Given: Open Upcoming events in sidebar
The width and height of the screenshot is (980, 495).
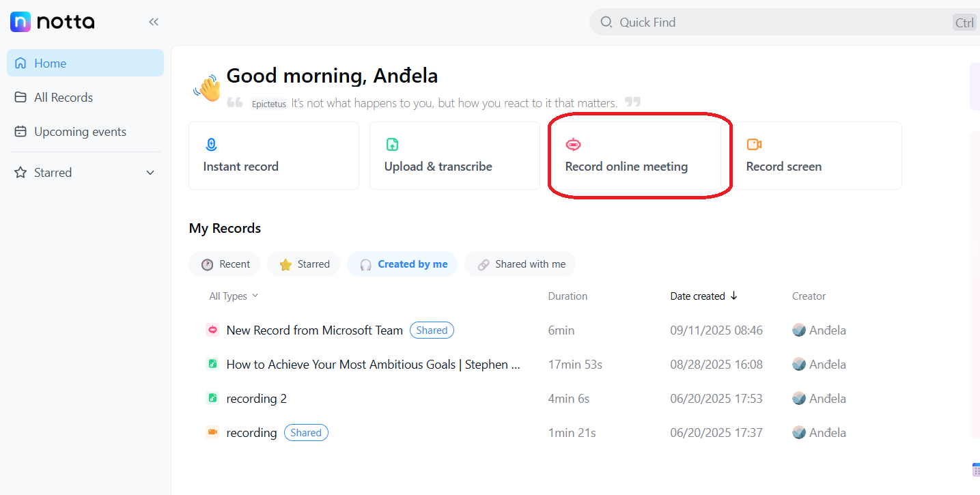Looking at the screenshot, I should tap(80, 132).
